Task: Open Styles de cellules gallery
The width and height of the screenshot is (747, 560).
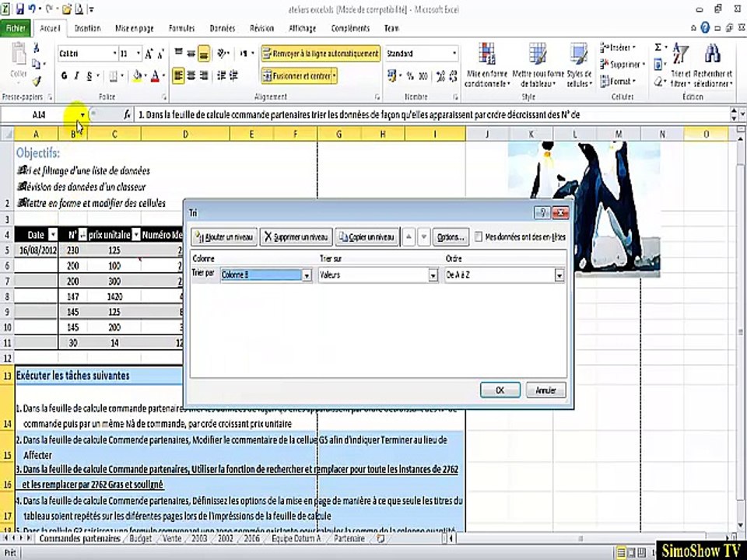Action: point(579,65)
